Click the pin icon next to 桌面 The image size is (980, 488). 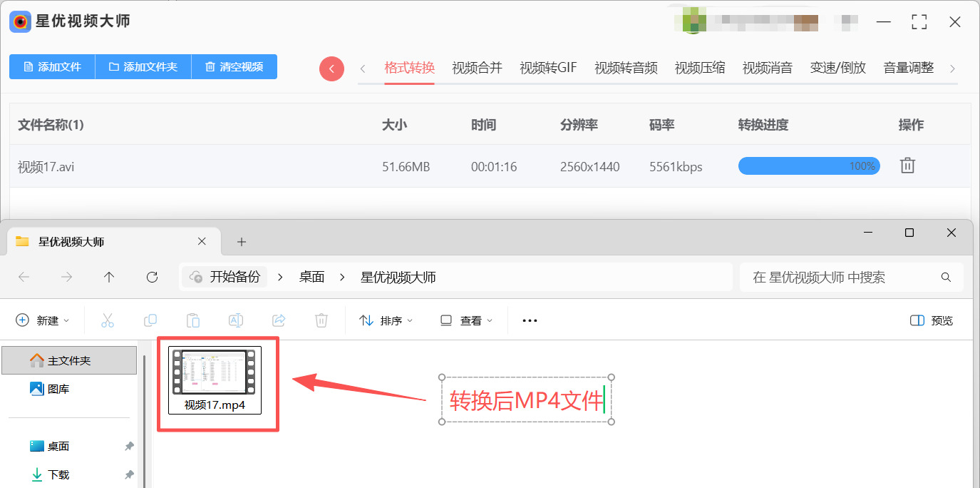tap(129, 447)
